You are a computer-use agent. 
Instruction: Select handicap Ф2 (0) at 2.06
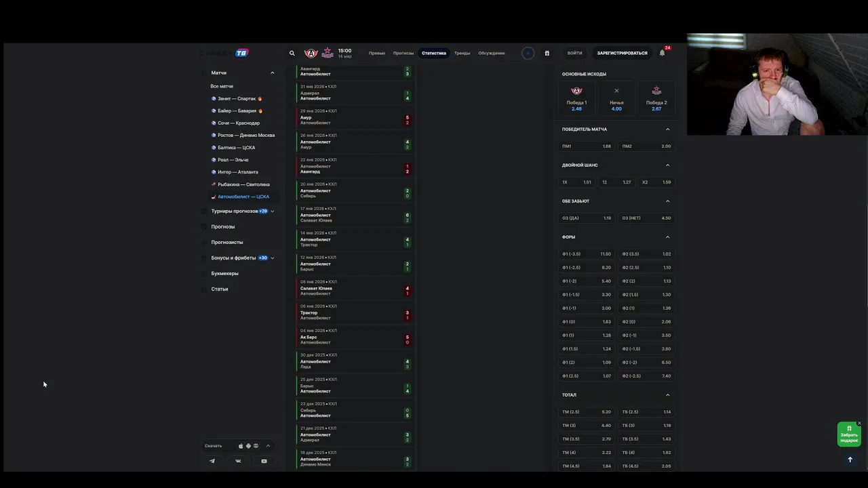pos(647,321)
